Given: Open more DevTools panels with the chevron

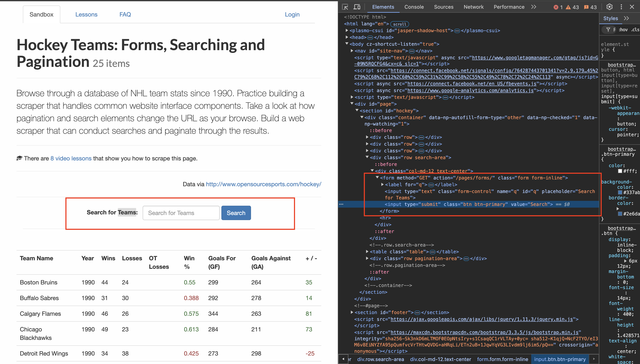Looking at the screenshot, I should coord(534,7).
